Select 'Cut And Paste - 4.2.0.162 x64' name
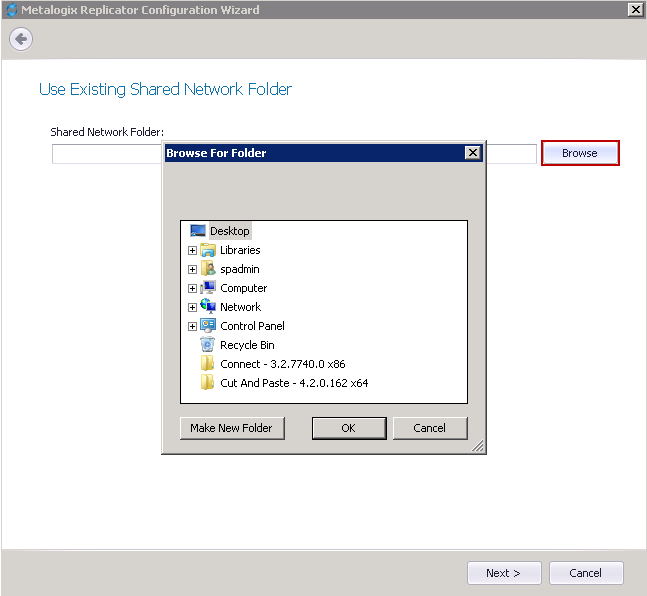This screenshot has width=647, height=596. point(294,383)
